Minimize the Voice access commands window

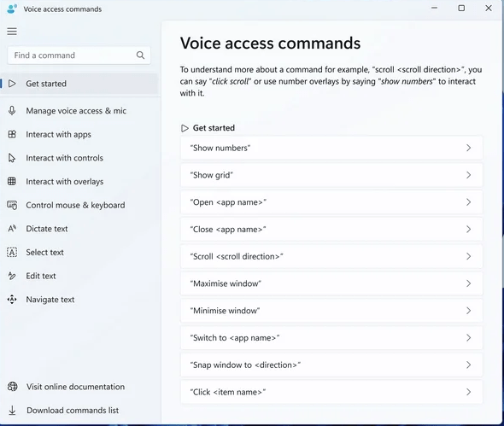[x=434, y=8]
